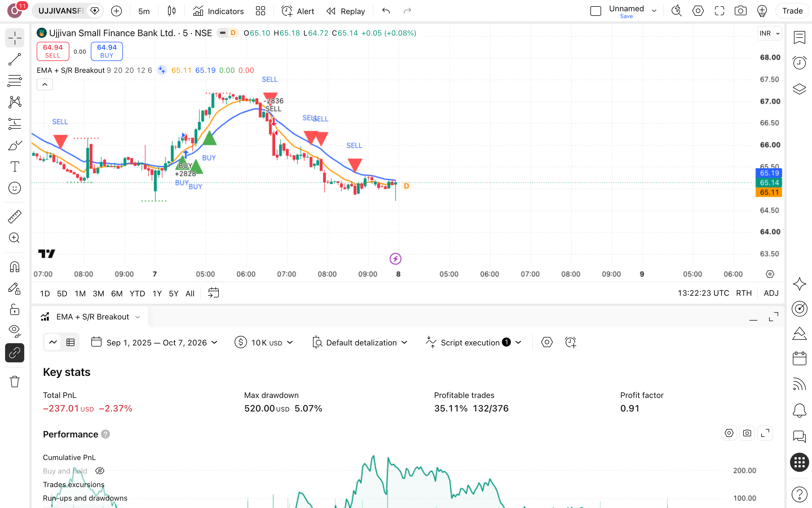Open the emoji icons tool
This screenshot has width=812, height=508.
(14, 188)
